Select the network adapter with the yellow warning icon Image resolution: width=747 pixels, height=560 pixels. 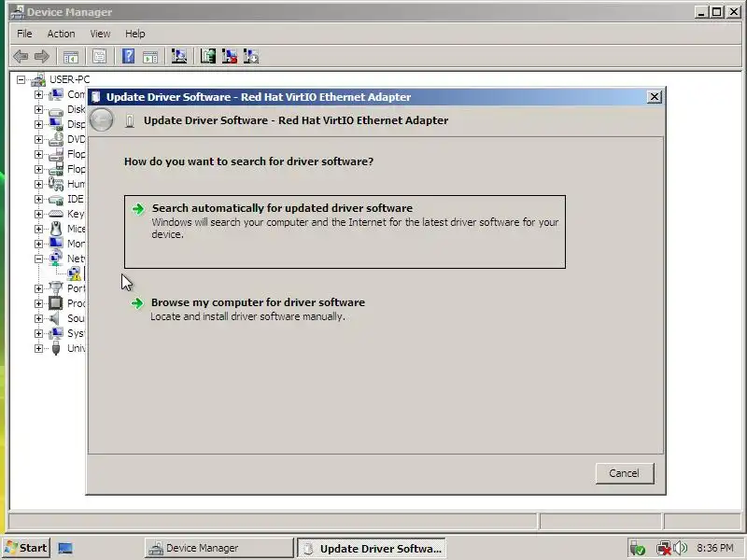pos(75,273)
